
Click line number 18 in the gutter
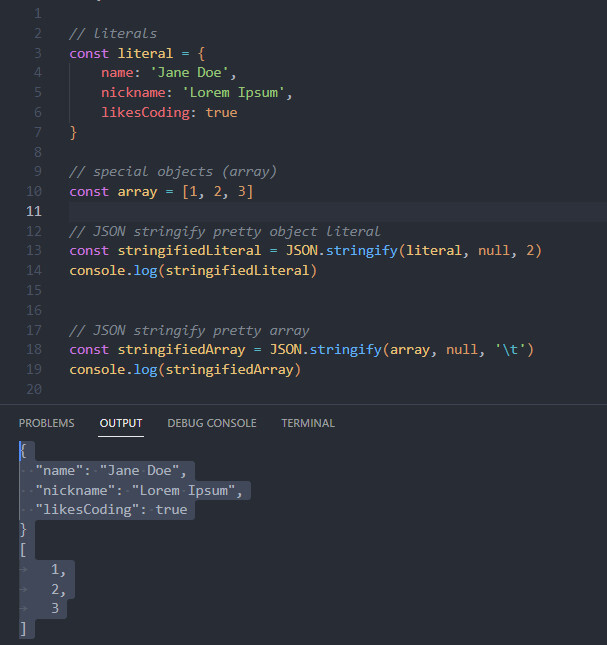coord(34,350)
